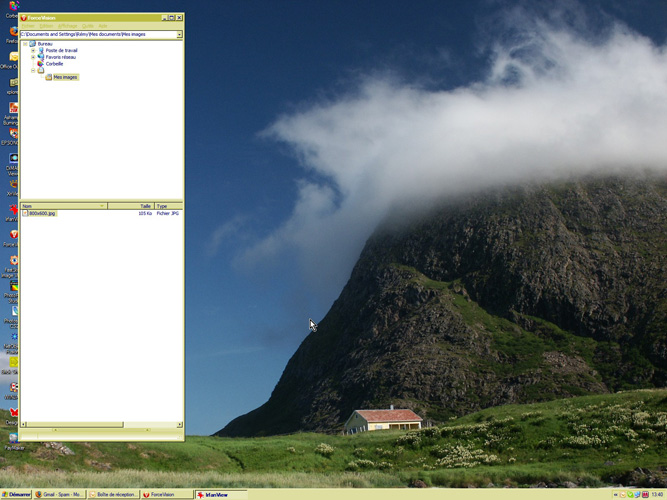
Task: Click the horizontal scrollbar right arrow in file list
Action: (x=180, y=425)
